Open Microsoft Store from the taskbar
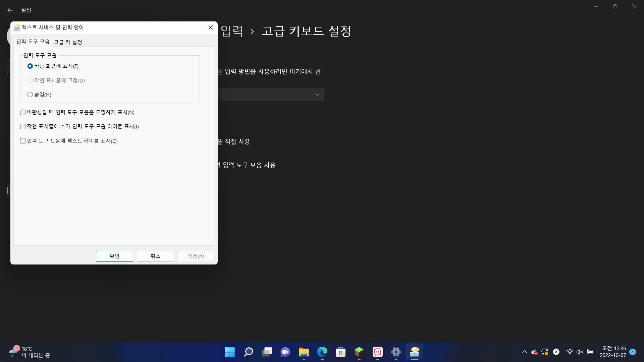 pos(340,352)
